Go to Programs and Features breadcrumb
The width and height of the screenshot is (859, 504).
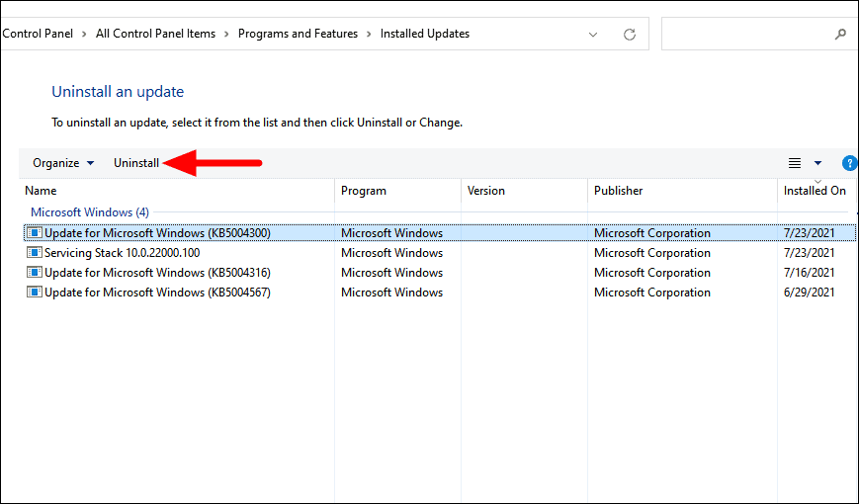pyautogui.click(x=298, y=34)
